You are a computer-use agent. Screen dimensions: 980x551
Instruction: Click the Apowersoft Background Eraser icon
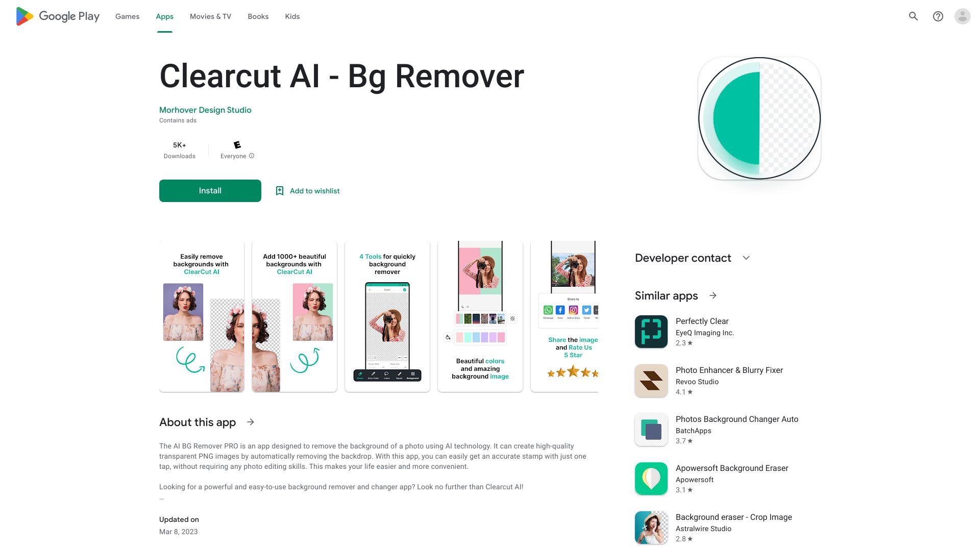[x=651, y=479]
